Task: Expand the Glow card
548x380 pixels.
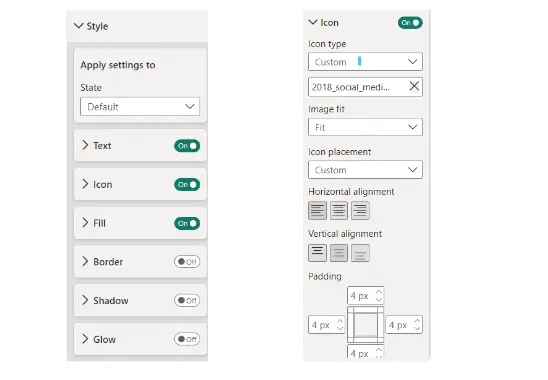Action: [x=85, y=339]
